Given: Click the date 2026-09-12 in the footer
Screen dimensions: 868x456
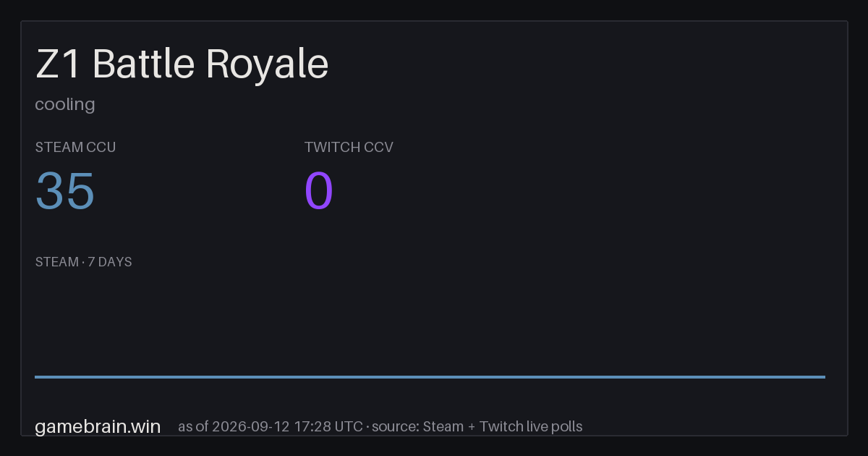Looking at the screenshot, I should point(251,426).
